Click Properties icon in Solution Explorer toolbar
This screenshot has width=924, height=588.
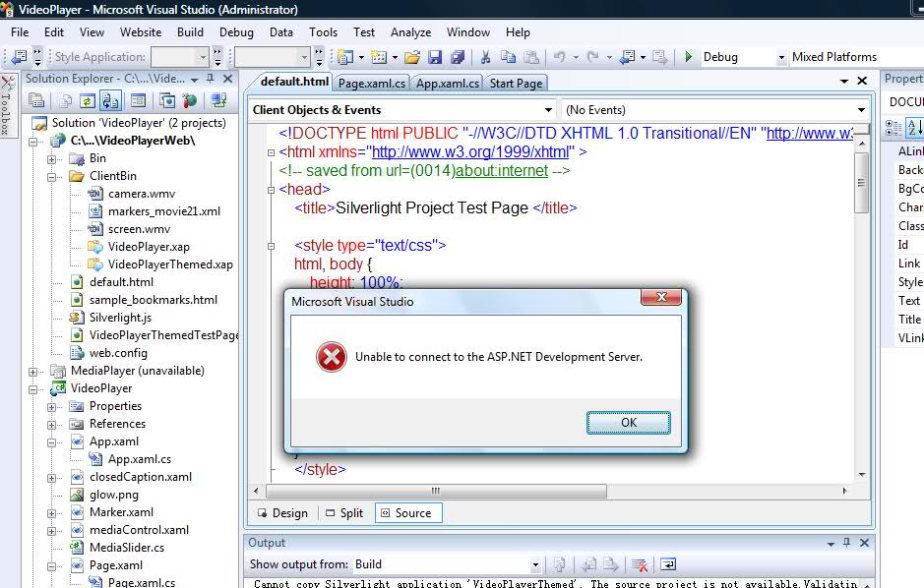[36, 100]
